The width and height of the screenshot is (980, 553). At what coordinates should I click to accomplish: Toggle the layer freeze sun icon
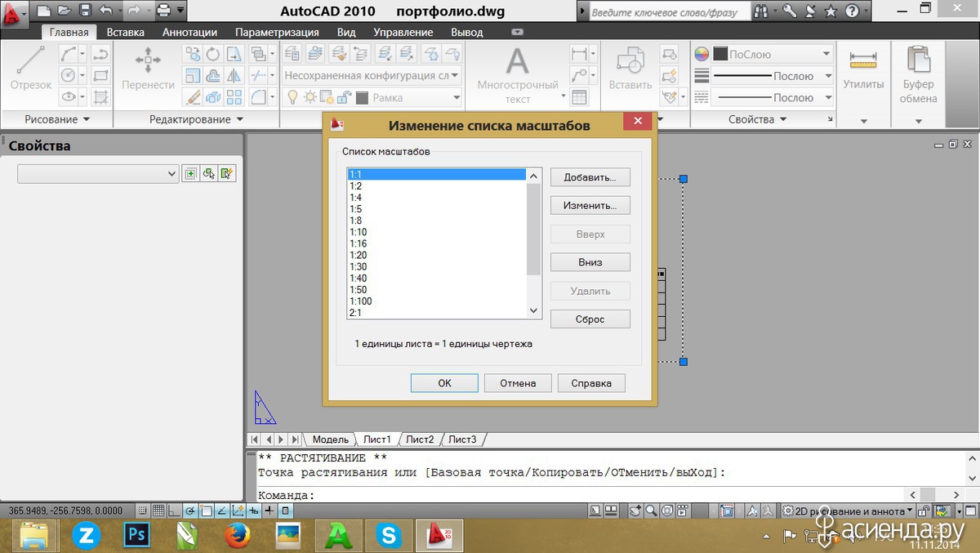(x=310, y=97)
